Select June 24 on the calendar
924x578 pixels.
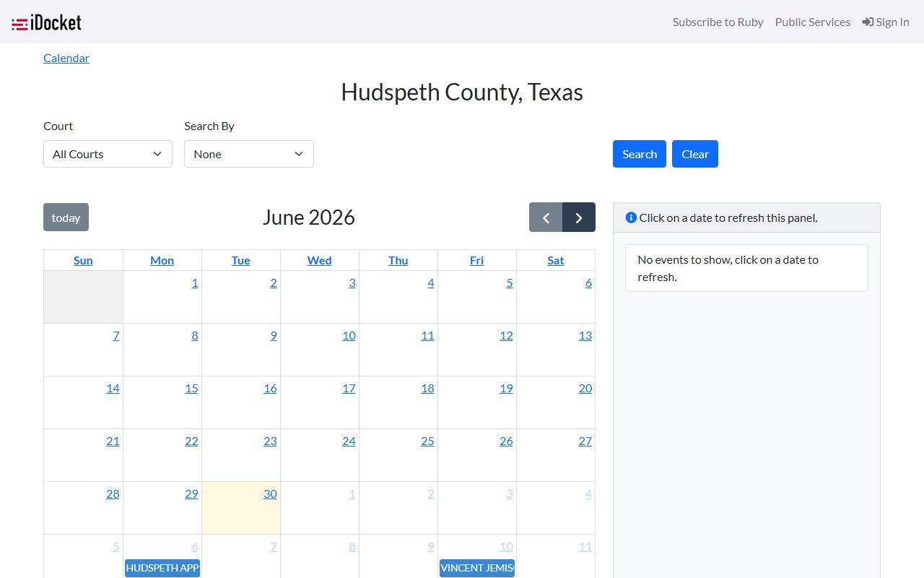click(349, 441)
